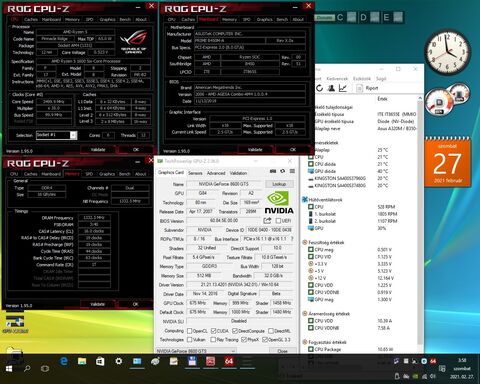Toggle the Vulkan checkbox in GPU-Z
The height and width of the screenshot is (384, 480).
point(189,339)
